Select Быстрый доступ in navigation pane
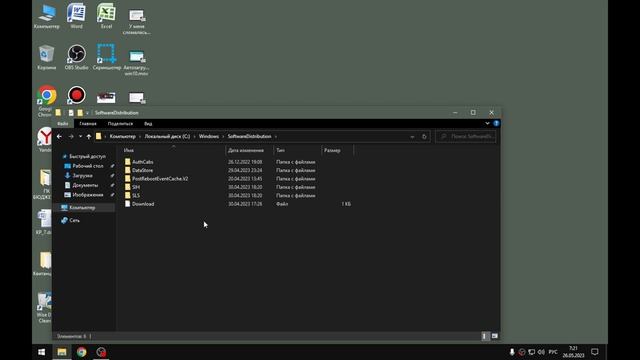 (x=84, y=156)
